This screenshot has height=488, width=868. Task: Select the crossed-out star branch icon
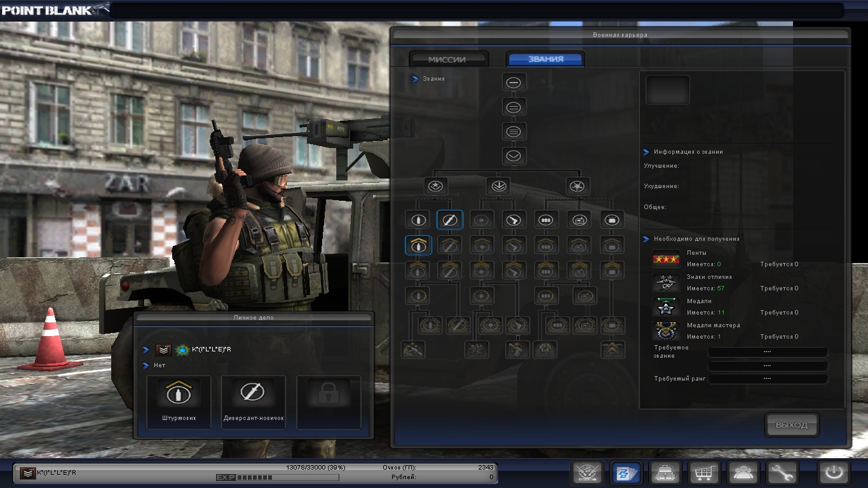tap(578, 186)
